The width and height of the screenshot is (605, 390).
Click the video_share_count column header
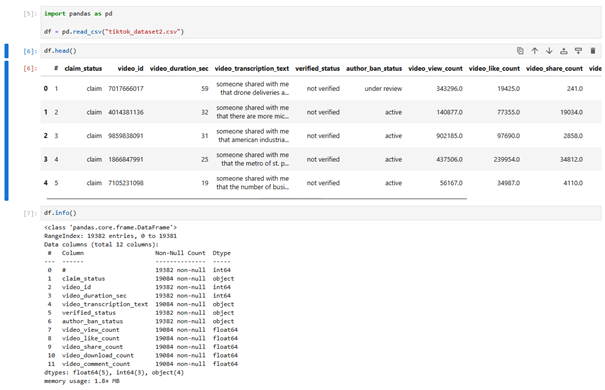[x=554, y=69]
